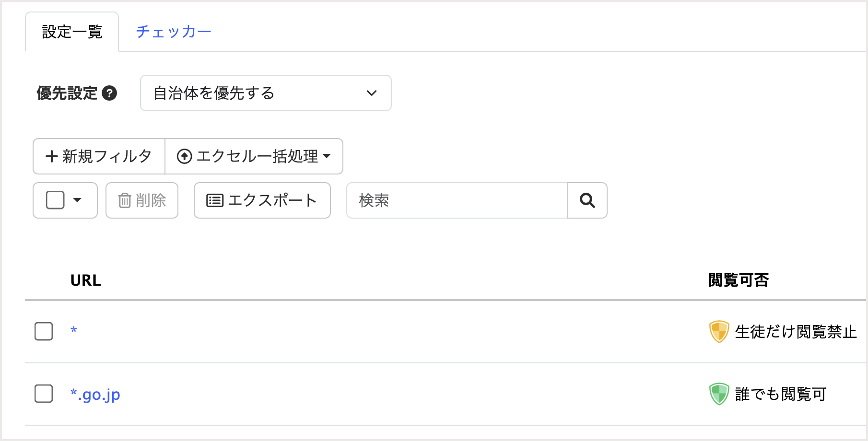This screenshot has height=441, width=868.
Task: Click the plus icon on 新規フィルタ
Action: 51,156
